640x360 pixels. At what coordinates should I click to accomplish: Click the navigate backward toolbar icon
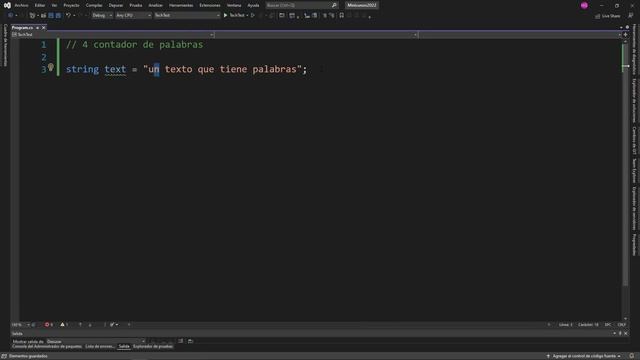click(x=10, y=16)
